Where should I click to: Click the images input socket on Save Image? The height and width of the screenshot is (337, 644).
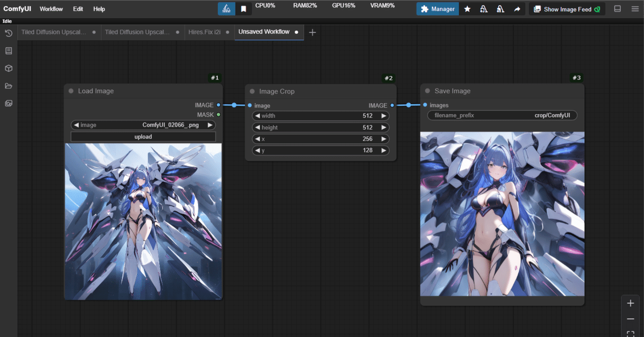coord(425,105)
